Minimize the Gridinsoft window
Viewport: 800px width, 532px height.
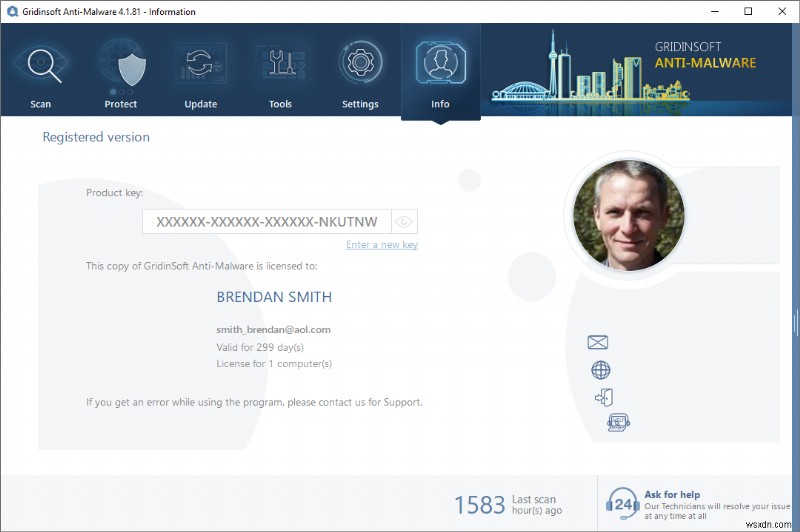(715, 11)
